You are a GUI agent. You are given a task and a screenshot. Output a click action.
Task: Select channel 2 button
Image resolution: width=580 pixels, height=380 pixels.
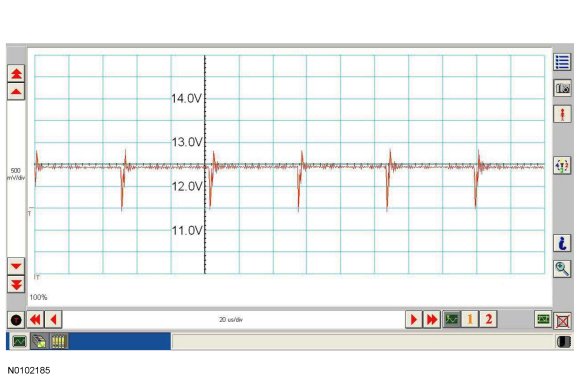pos(488,319)
